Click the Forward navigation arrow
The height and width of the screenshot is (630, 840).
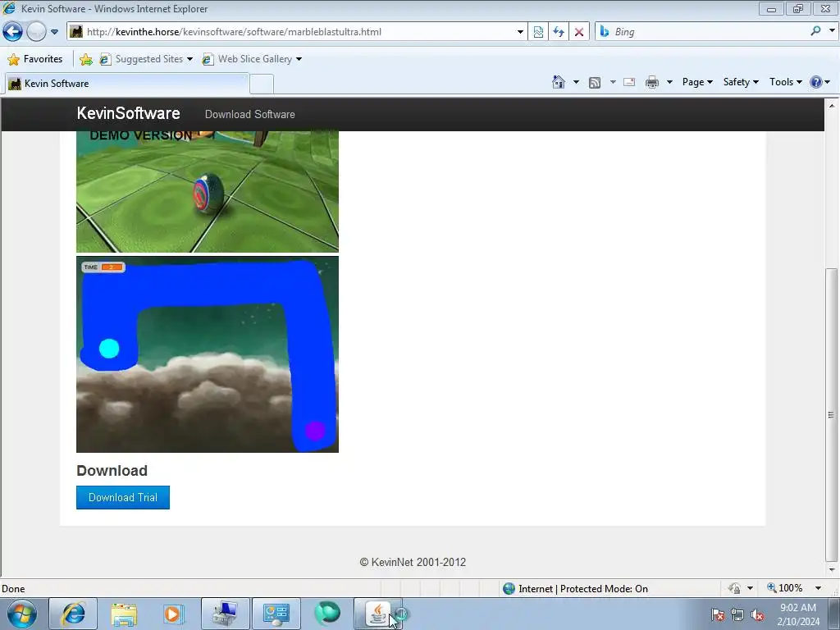click(x=36, y=32)
